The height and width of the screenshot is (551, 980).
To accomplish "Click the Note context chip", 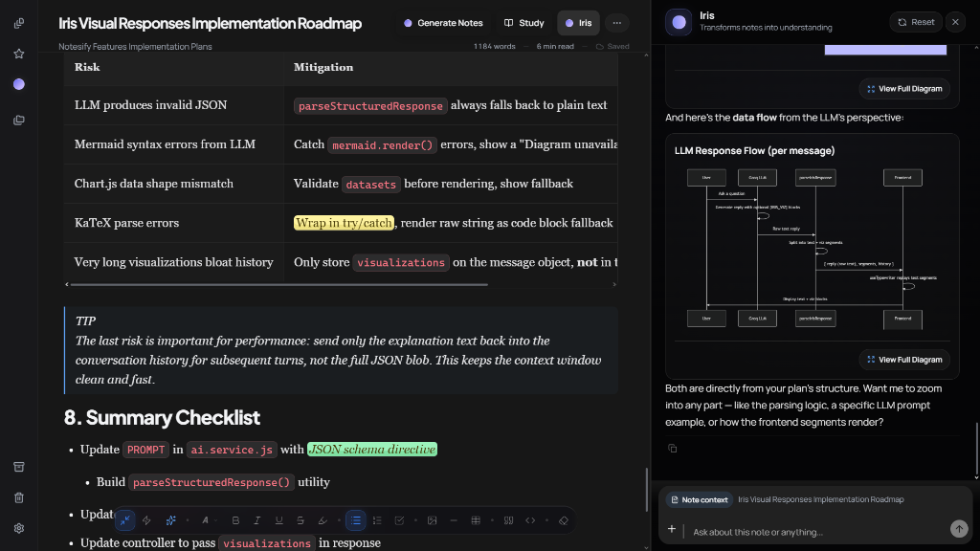I will coord(700,499).
